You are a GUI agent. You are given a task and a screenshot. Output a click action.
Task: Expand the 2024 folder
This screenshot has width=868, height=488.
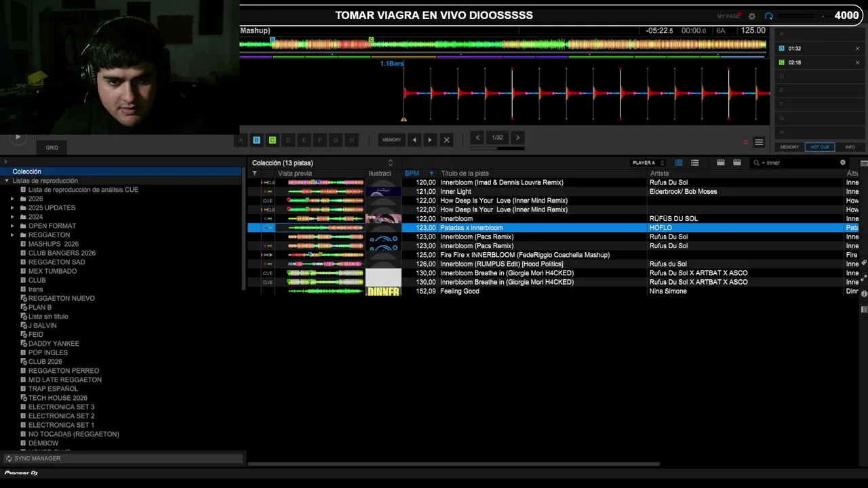(x=12, y=217)
